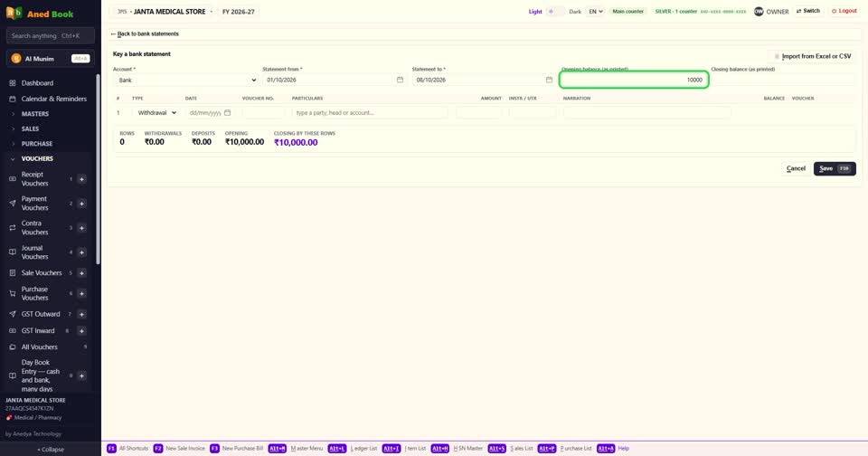Select FY 2026-27 financial year tab

[x=239, y=12]
